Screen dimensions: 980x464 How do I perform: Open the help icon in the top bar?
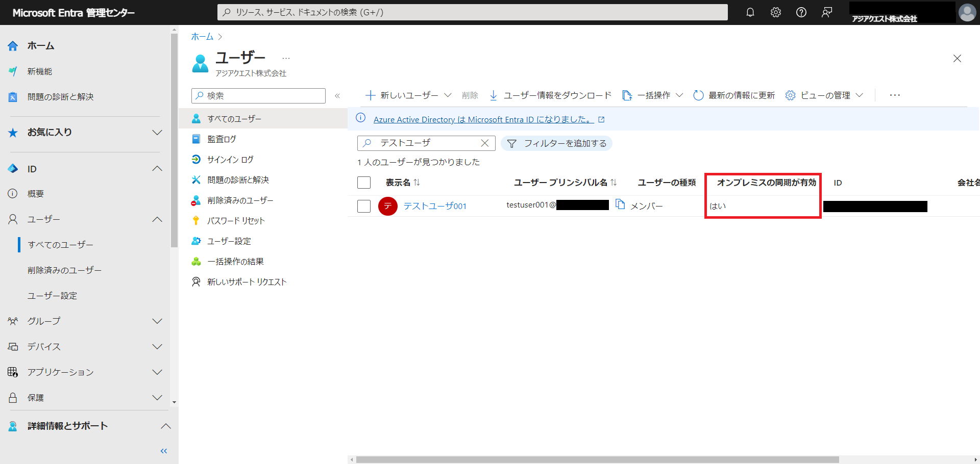point(801,12)
